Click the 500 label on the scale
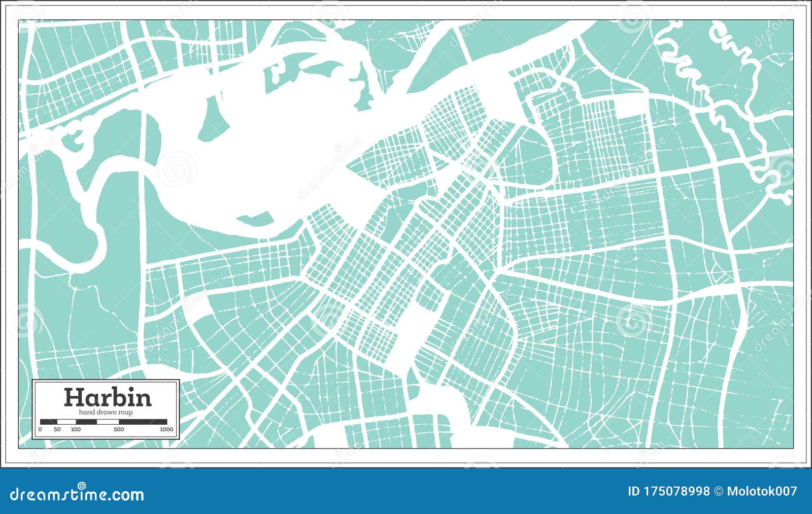812x514 pixels. click(x=118, y=429)
